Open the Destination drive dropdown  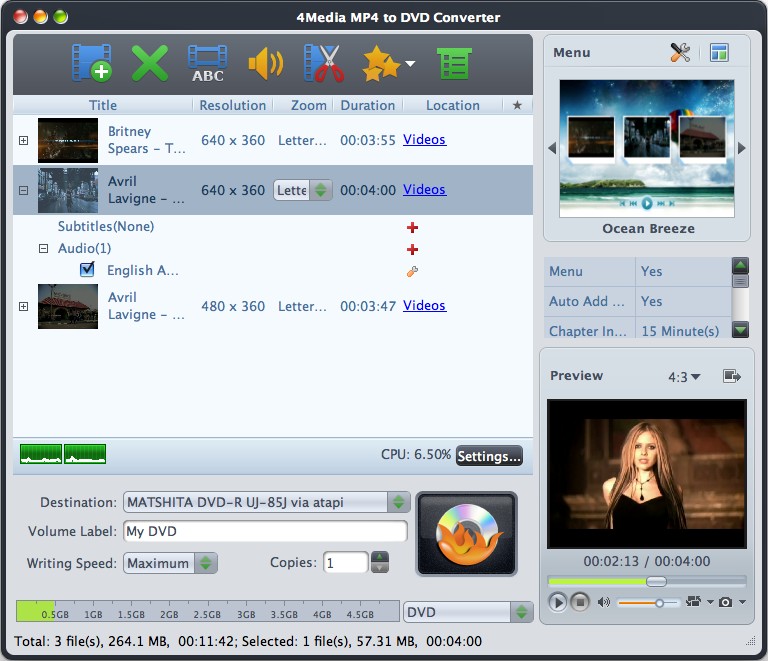[x=267, y=502]
